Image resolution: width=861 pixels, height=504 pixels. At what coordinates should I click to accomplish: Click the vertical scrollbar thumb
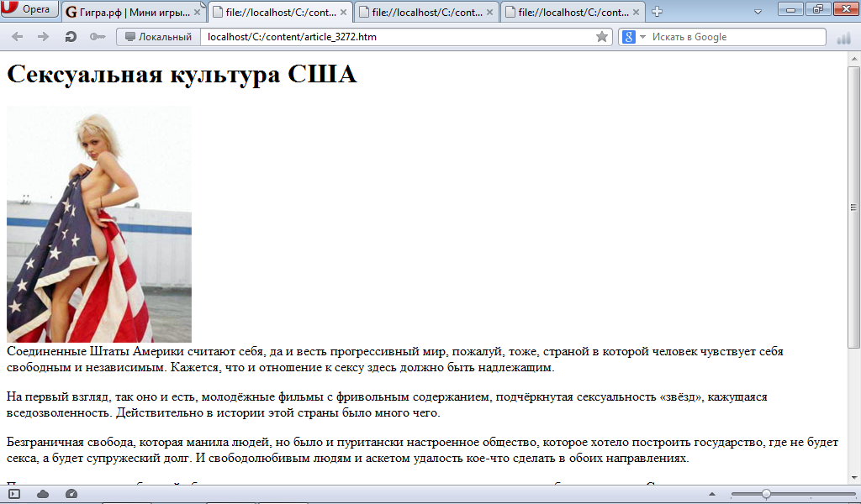(x=853, y=207)
